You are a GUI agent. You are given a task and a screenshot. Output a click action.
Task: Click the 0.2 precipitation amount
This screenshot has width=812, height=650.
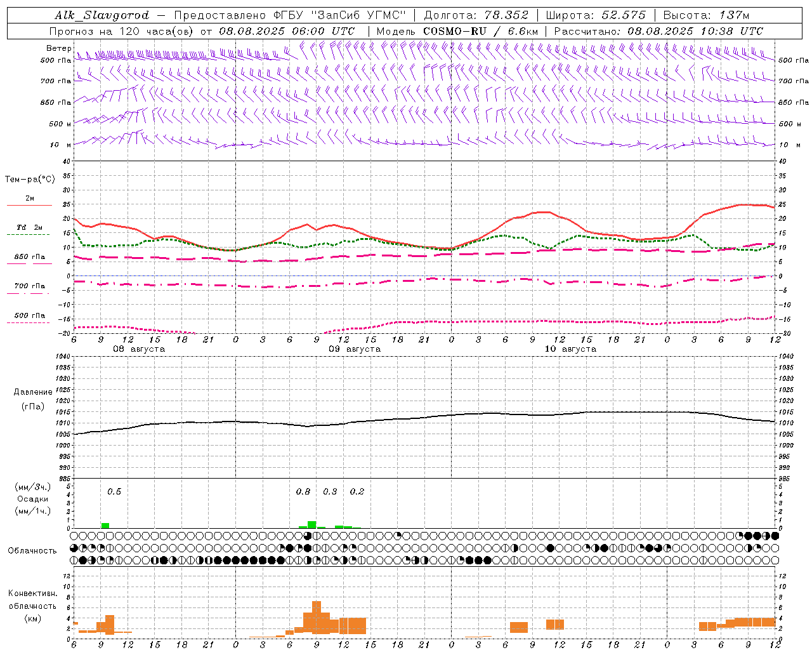click(357, 491)
